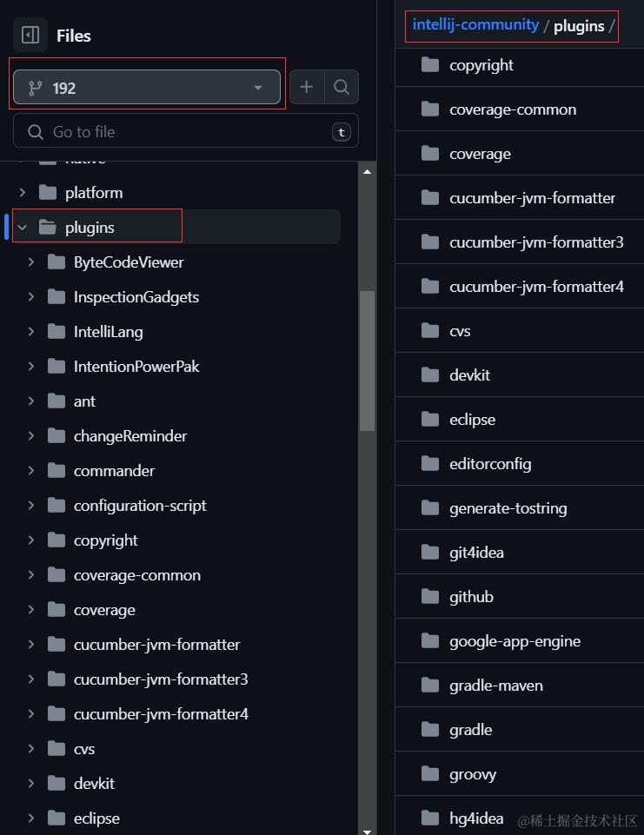Click the tree scrollbar up arrow
644x835 pixels.
click(x=367, y=171)
